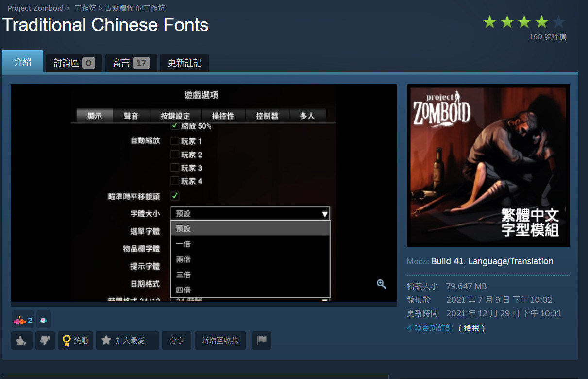Switch to the 留言 tab
Screen dimensions: 588x379
[x=131, y=63]
